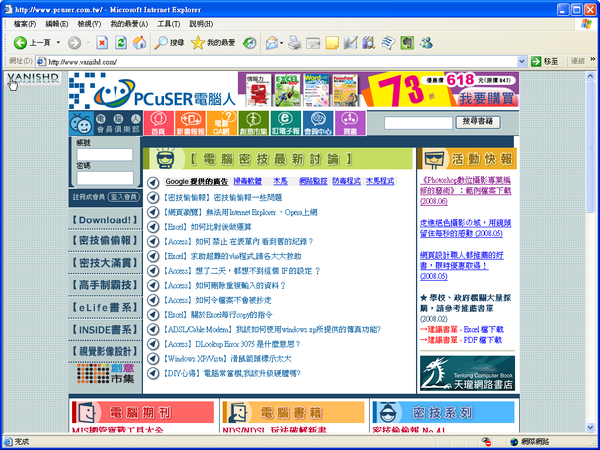Open the 【Download!】 sidebar link
Screen dimensions: 600x450
(105, 220)
